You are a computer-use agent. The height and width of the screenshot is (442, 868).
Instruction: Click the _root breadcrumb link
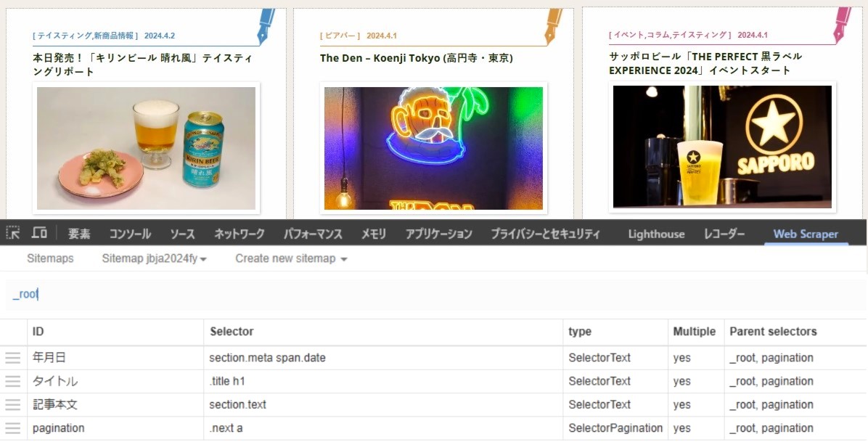(25, 294)
